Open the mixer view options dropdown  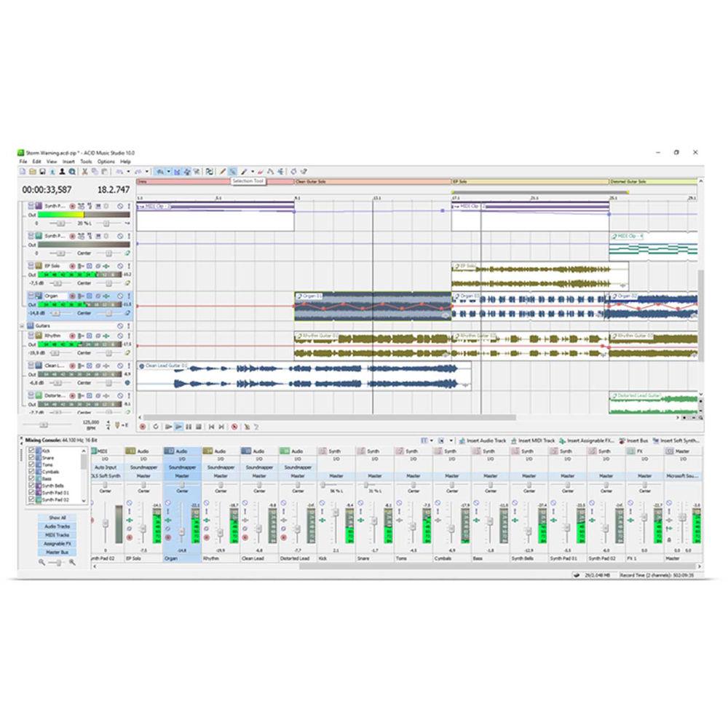(430, 442)
